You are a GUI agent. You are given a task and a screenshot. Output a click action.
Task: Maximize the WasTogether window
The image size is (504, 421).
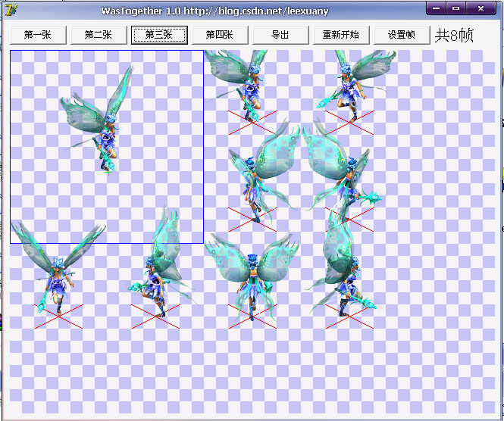[x=455, y=8]
